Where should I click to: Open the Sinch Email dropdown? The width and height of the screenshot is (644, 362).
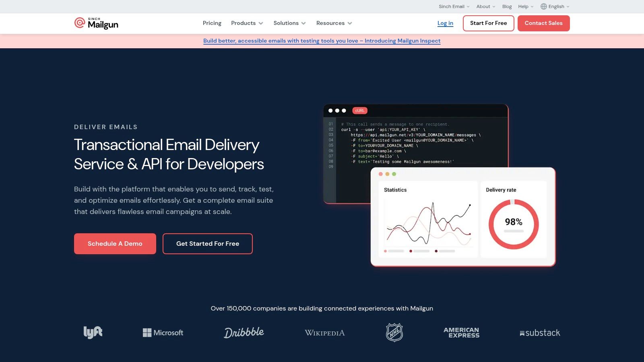tap(454, 6)
